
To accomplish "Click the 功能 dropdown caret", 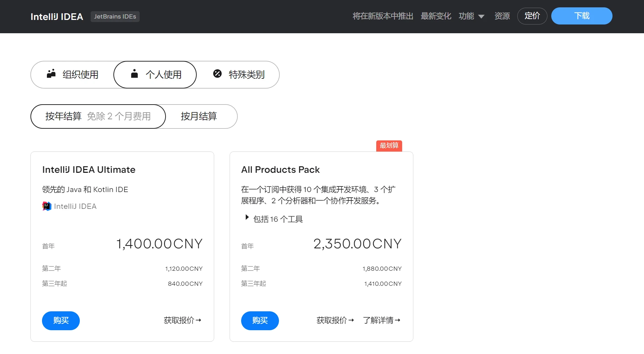I will [481, 16].
